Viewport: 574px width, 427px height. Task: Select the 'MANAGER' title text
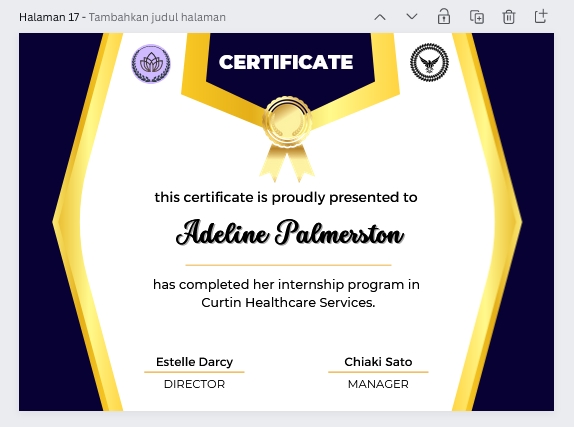378,384
